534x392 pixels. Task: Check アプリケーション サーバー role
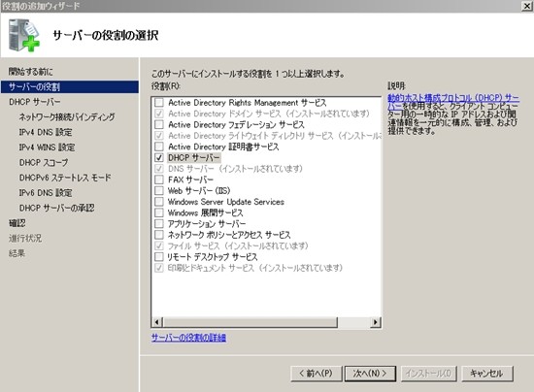159,223
